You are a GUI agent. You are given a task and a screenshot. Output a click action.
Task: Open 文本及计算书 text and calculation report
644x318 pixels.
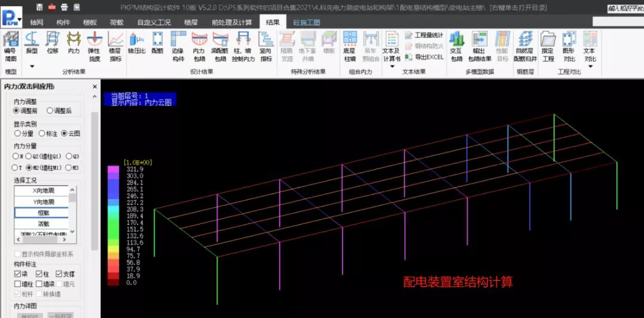[391, 47]
